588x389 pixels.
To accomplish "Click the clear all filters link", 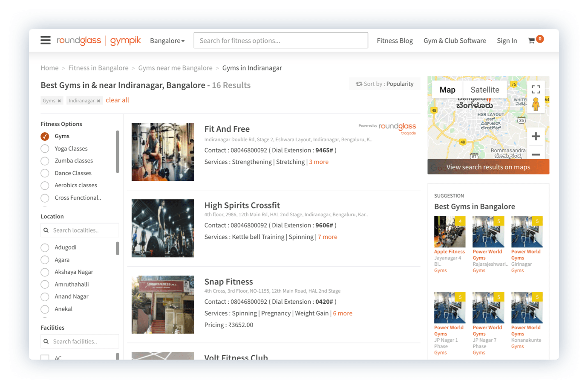I will tap(117, 100).
